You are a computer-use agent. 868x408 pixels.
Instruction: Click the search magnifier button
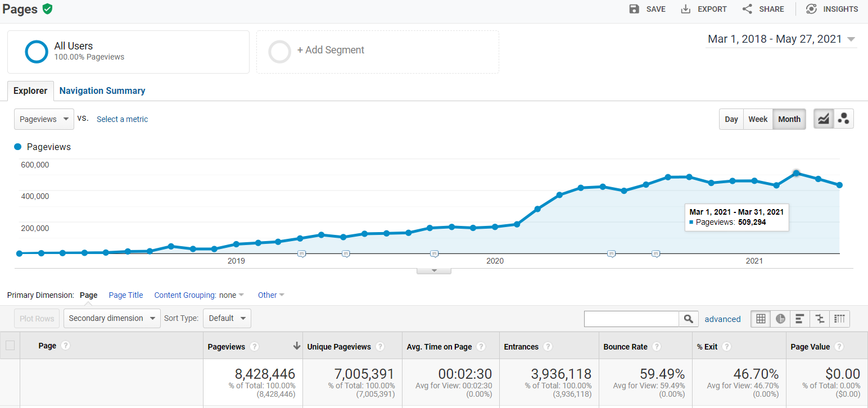(x=689, y=319)
